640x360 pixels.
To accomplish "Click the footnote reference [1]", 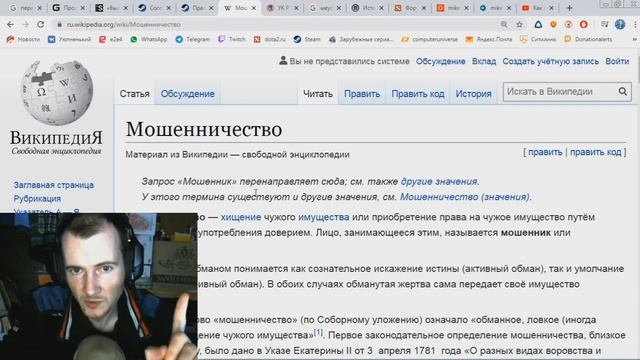I will pyautogui.click(x=318, y=333).
